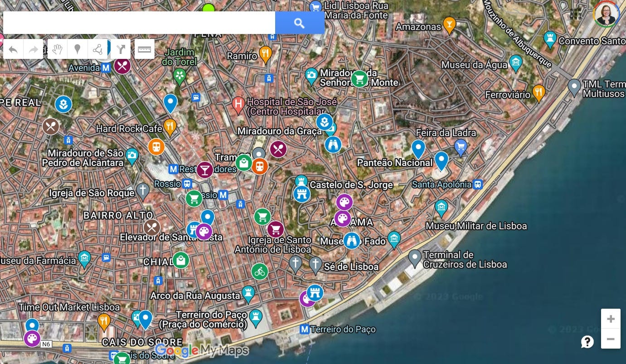Click the TML Terminal Multiusos gray pin
This screenshot has width=626, height=364.
tap(574, 87)
